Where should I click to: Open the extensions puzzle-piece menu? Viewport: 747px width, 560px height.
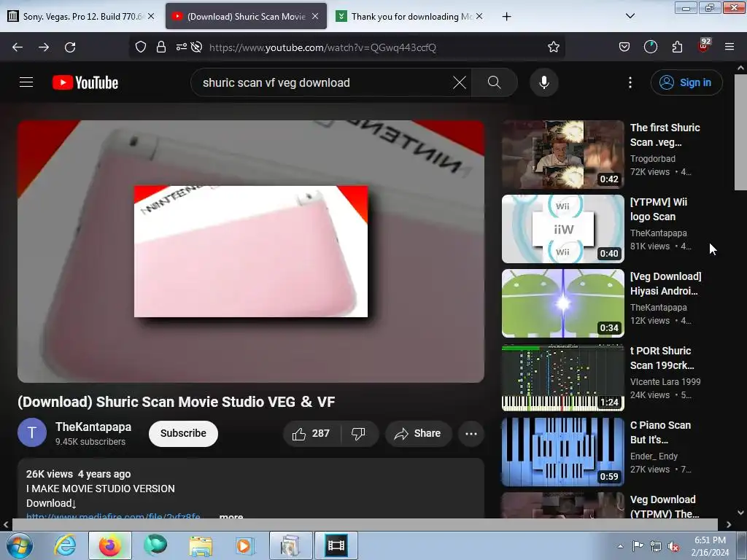pyautogui.click(x=677, y=47)
